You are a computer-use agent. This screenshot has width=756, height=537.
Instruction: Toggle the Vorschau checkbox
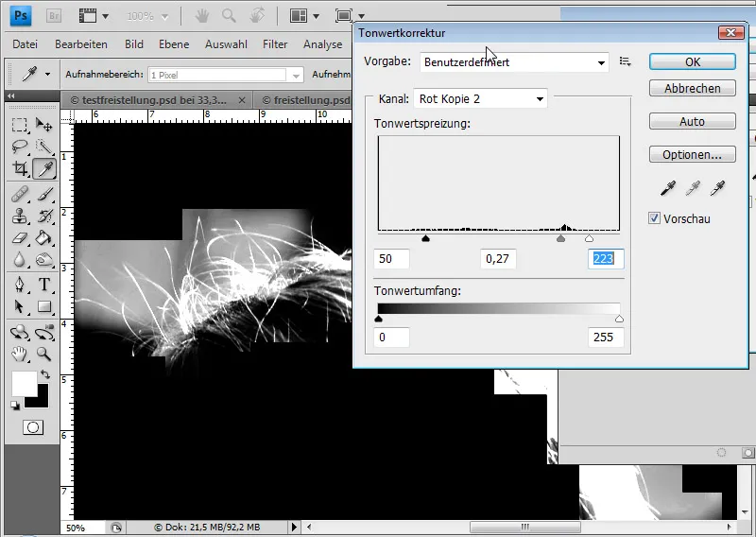click(x=654, y=218)
